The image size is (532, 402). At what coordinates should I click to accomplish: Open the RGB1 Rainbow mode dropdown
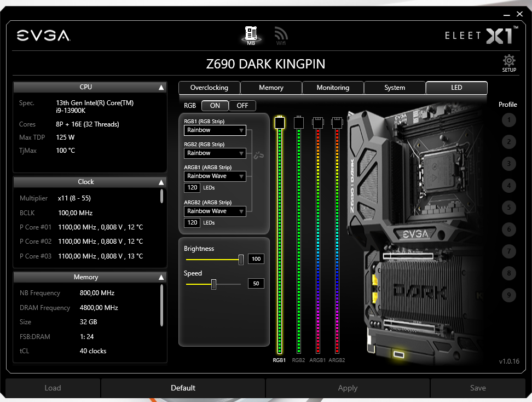215,130
